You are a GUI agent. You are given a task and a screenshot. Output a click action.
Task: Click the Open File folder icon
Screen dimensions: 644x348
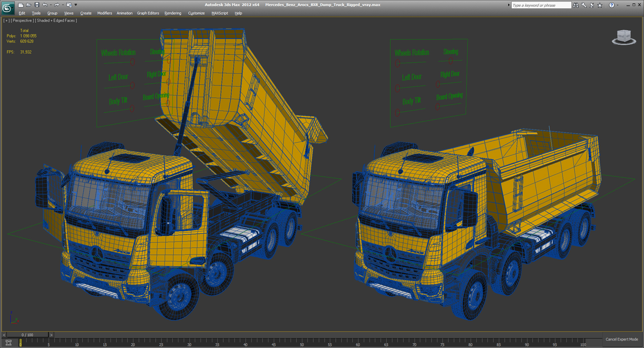point(28,5)
